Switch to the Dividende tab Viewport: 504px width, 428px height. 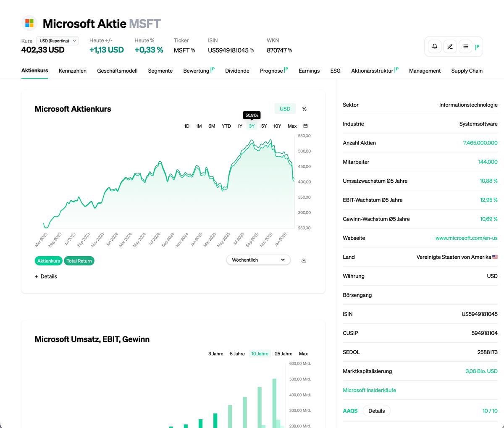pos(237,71)
